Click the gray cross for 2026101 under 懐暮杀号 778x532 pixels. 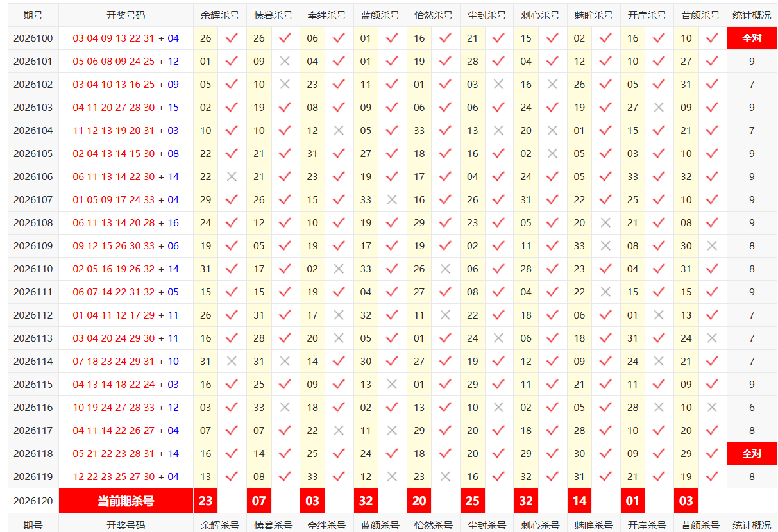[285, 62]
